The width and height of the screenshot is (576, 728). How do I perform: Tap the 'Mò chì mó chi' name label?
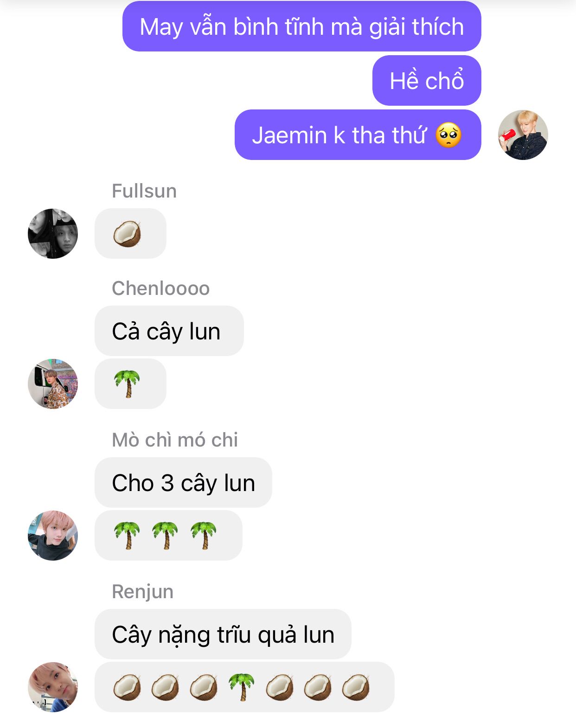click(x=175, y=440)
